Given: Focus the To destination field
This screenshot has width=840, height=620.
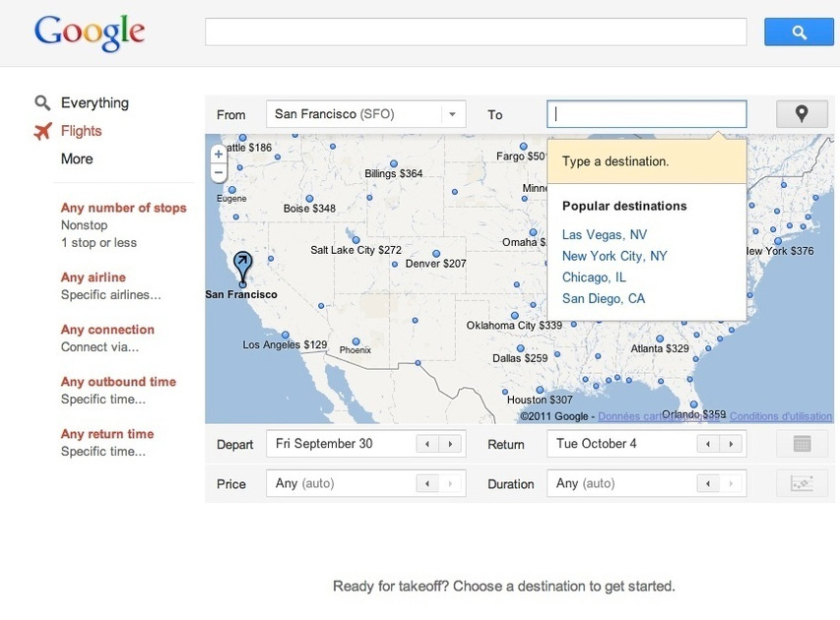Looking at the screenshot, I should 647,114.
